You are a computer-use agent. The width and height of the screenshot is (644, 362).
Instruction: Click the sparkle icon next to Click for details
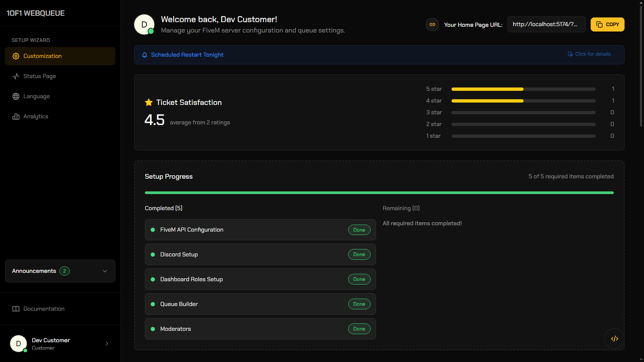(x=570, y=54)
